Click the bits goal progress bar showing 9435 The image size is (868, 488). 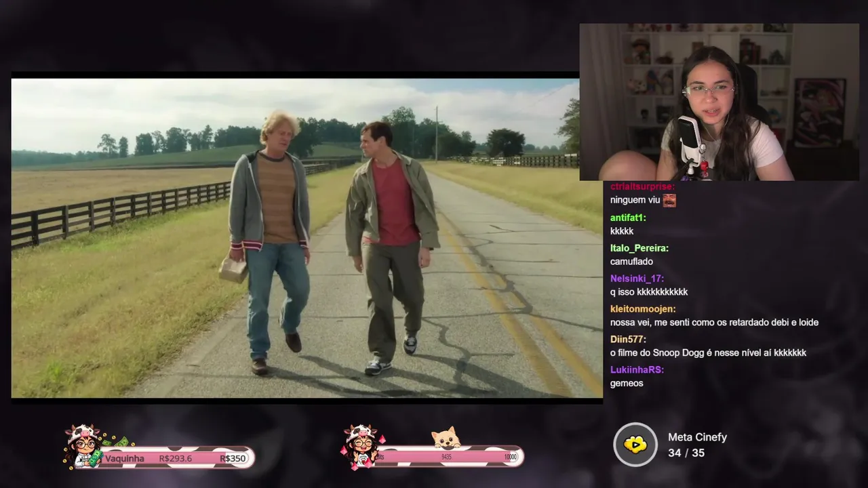tap(448, 457)
